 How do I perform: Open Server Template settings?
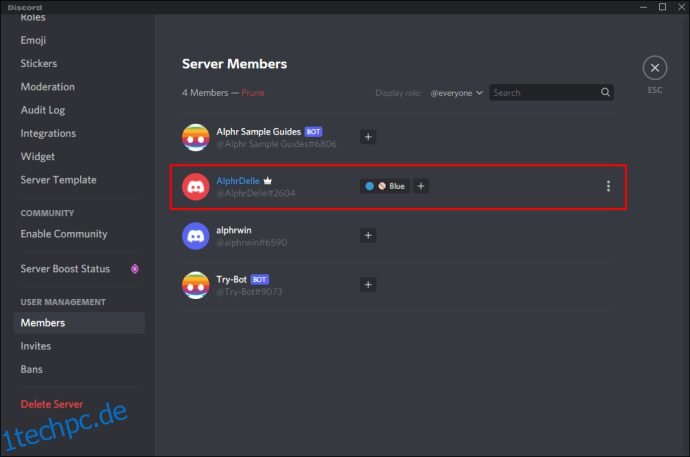pyautogui.click(x=58, y=180)
